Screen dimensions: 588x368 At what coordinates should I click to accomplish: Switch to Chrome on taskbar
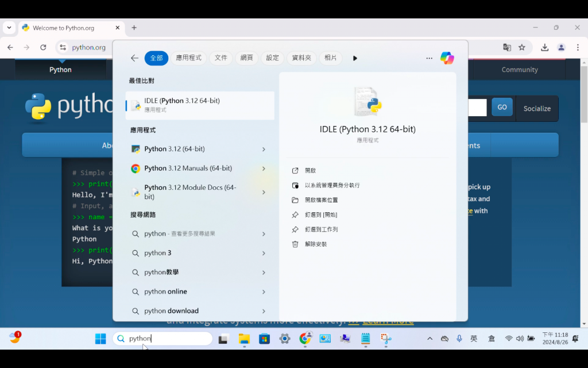pyautogui.click(x=305, y=339)
